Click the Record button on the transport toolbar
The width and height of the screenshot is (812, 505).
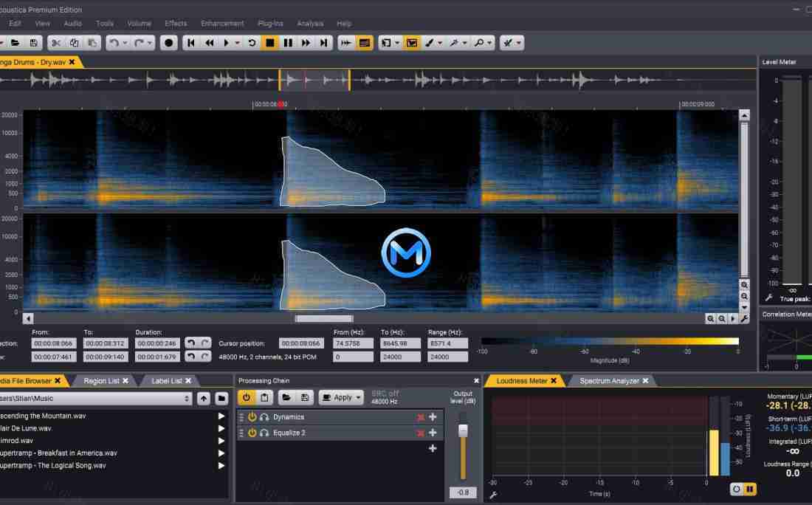(x=169, y=42)
